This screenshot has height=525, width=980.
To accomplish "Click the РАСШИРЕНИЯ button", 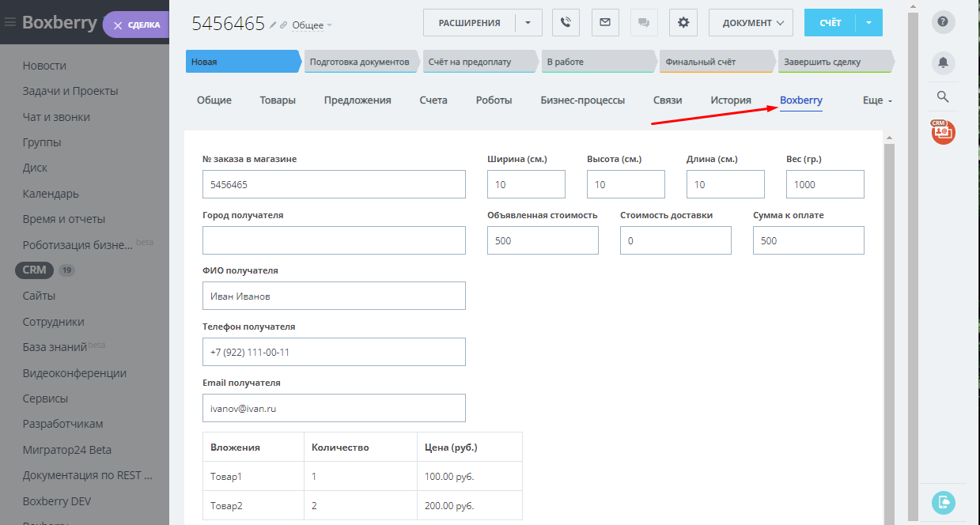I will coord(469,23).
